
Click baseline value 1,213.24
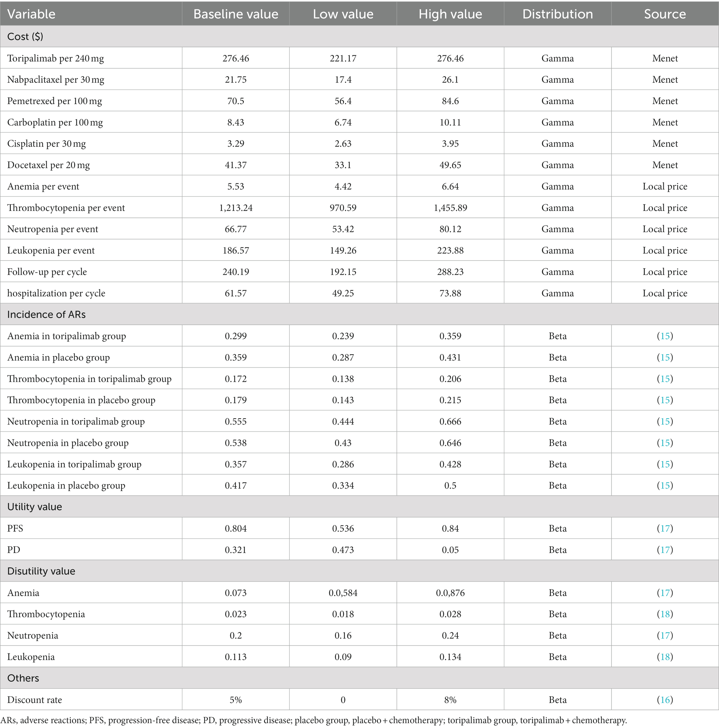[x=236, y=208]
